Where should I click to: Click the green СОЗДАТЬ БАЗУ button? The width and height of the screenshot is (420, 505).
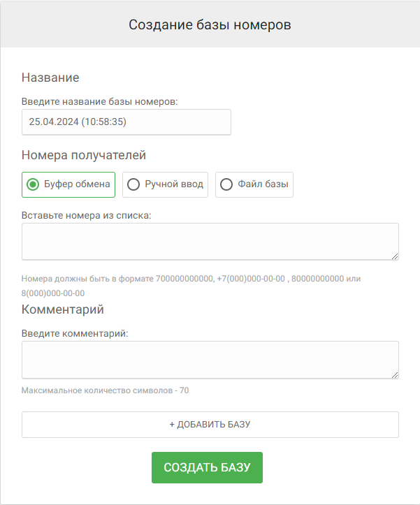point(207,467)
